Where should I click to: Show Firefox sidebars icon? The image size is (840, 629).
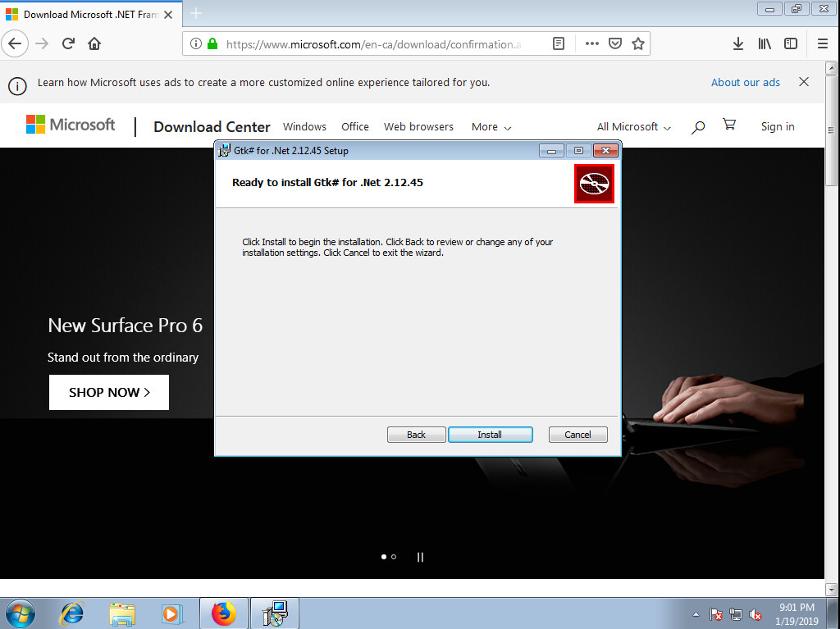(x=791, y=44)
